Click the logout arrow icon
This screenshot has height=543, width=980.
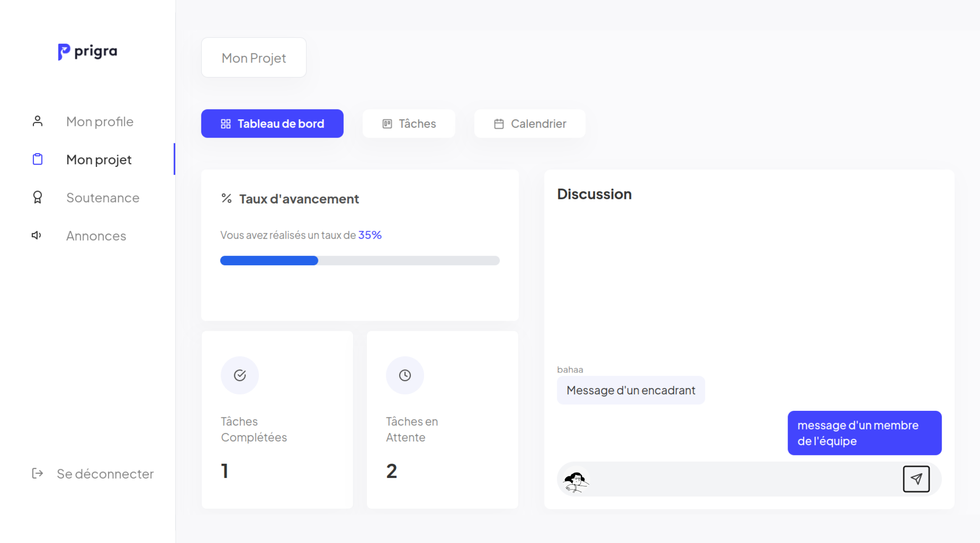coord(37,473)
